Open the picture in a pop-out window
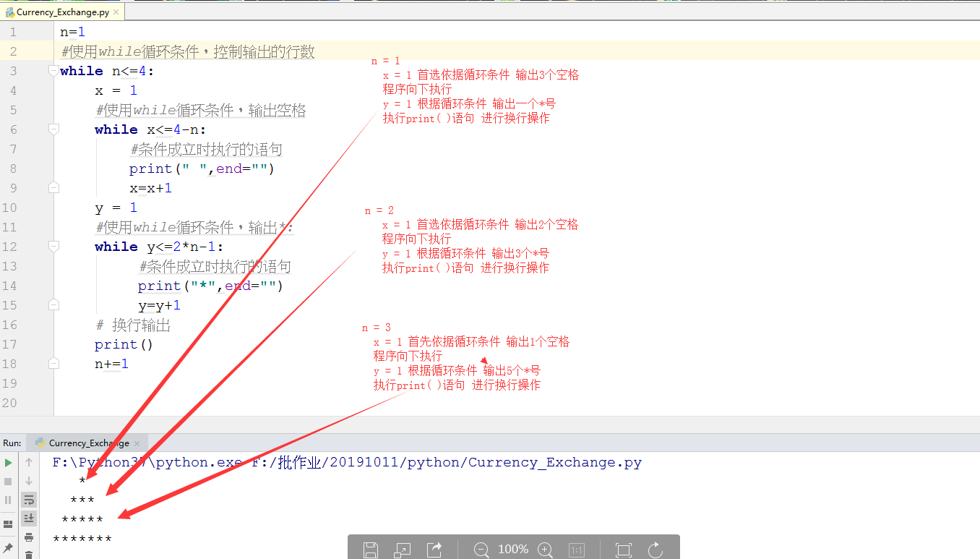Viewport: 980px width, 559px height. click(403, 550)
